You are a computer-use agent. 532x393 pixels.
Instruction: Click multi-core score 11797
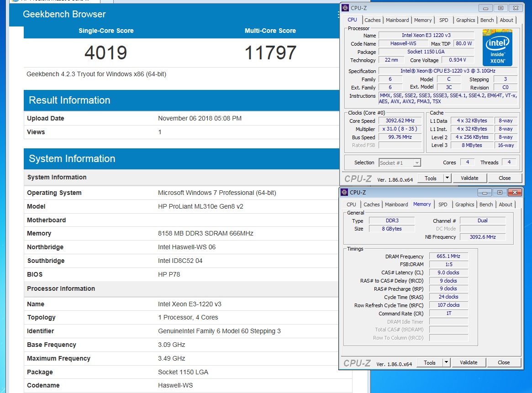click(270, 53)
